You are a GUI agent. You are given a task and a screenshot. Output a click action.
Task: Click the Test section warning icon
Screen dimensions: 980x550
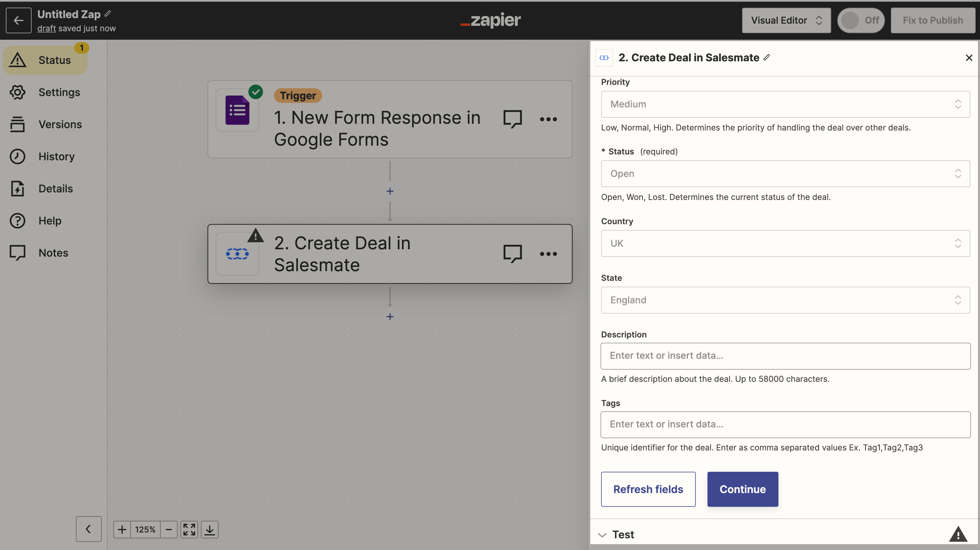pyautogui.click(x=958, y=534)
